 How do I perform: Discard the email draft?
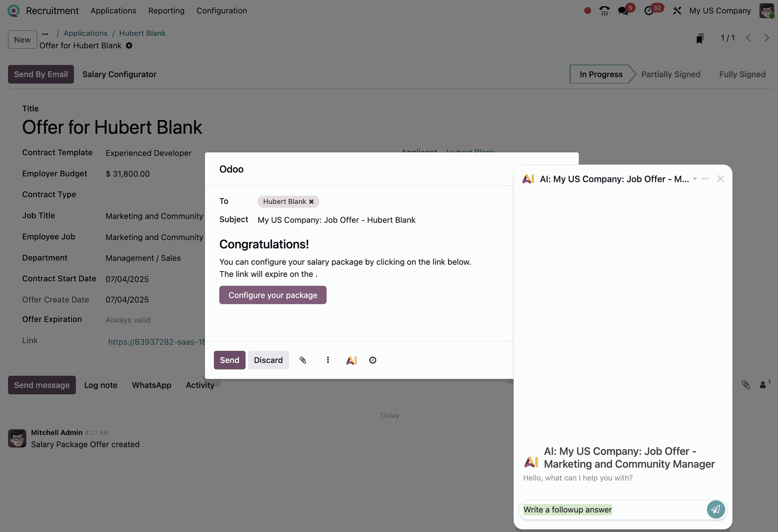coord(268,360)
